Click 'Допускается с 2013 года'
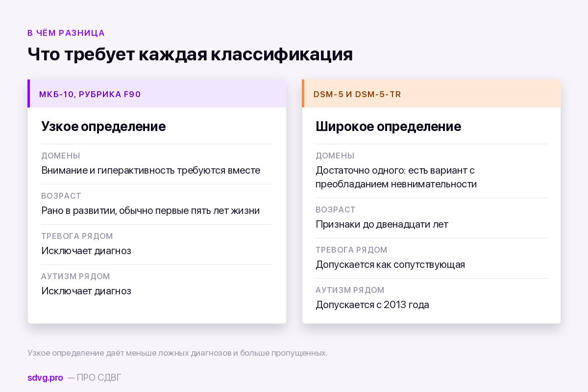The height and width of the screenshot is (392, 588). point(372,305)
